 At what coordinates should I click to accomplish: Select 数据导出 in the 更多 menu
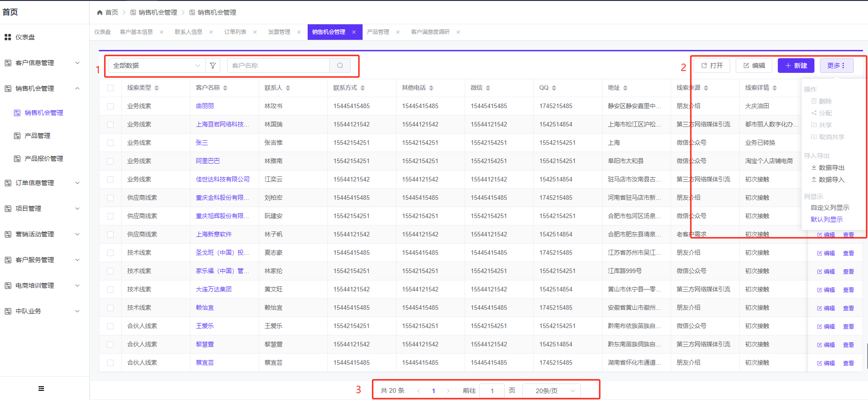tap(828, 168)
